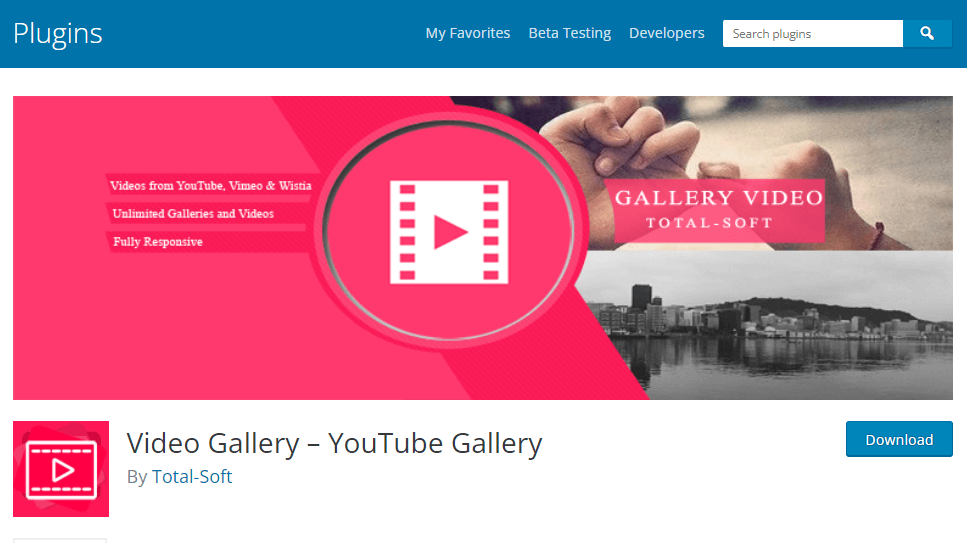Click the 'GALLERY VIDEO' banner label

click(x=719, y=197)
